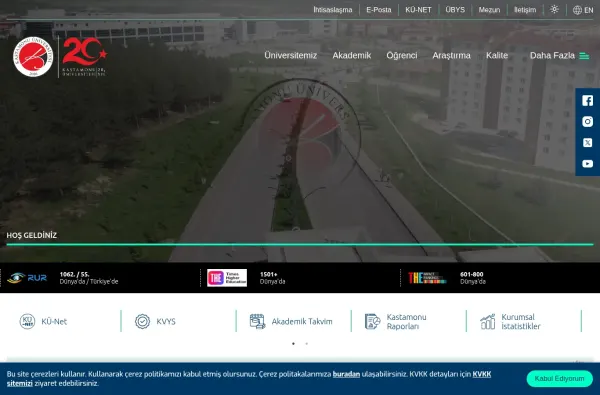Click the 'HOŞ GELDİNİZ' heading
This screenshot has height=395, width=600.
[31, 235]
